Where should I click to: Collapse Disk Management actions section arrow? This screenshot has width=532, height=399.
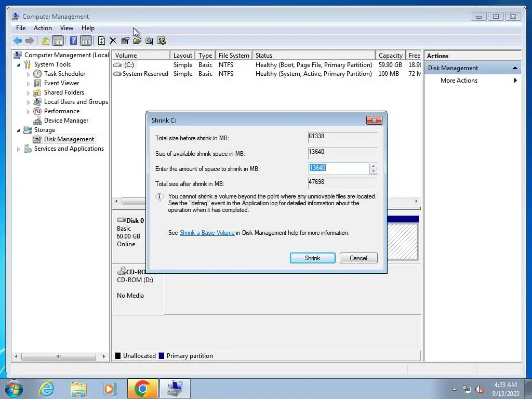click(x=515, y=68)
